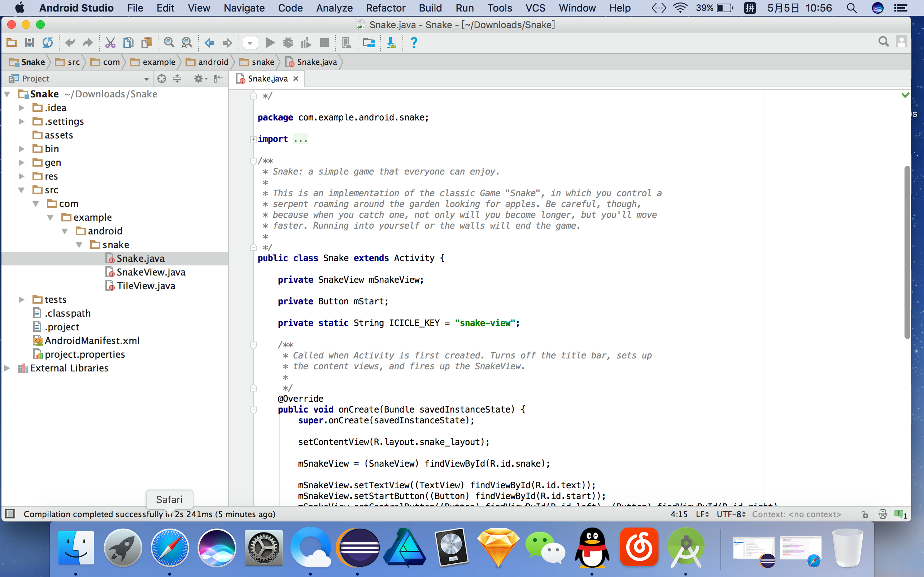Hide the Project panel with collapse icon
The width and height of the screenshot is (924, 577).
(218, 79)
